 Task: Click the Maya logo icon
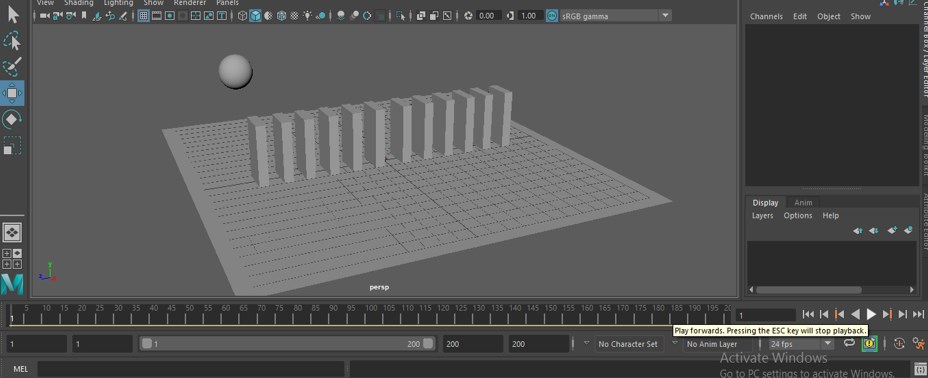pyautogui.click(x=12, y=285)
